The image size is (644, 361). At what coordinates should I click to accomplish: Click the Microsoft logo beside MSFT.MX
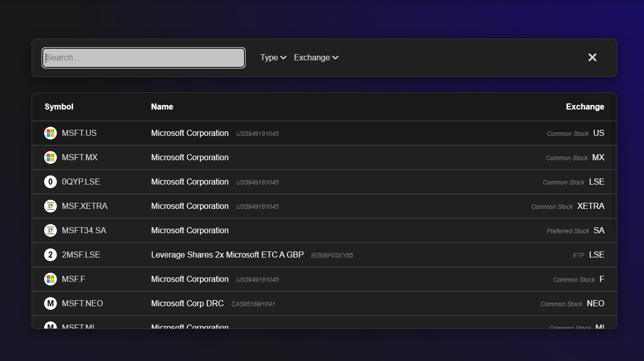[x=50, y=158]
